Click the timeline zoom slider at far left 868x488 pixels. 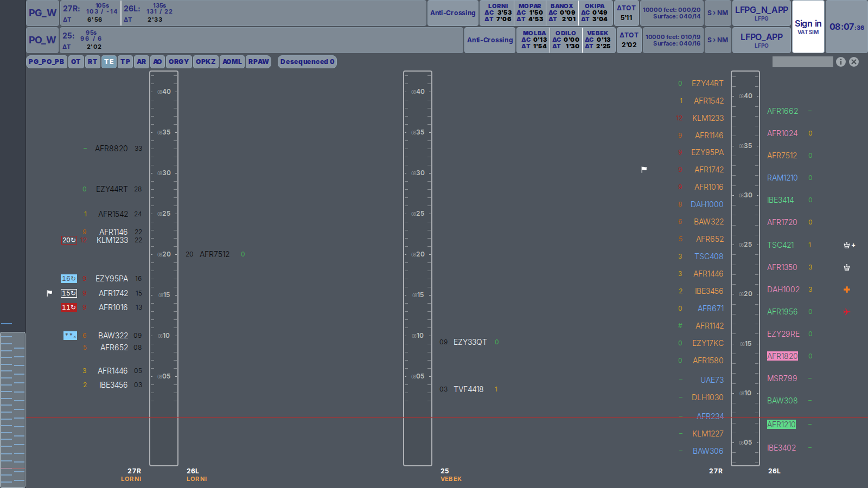(x=12, y=410)
